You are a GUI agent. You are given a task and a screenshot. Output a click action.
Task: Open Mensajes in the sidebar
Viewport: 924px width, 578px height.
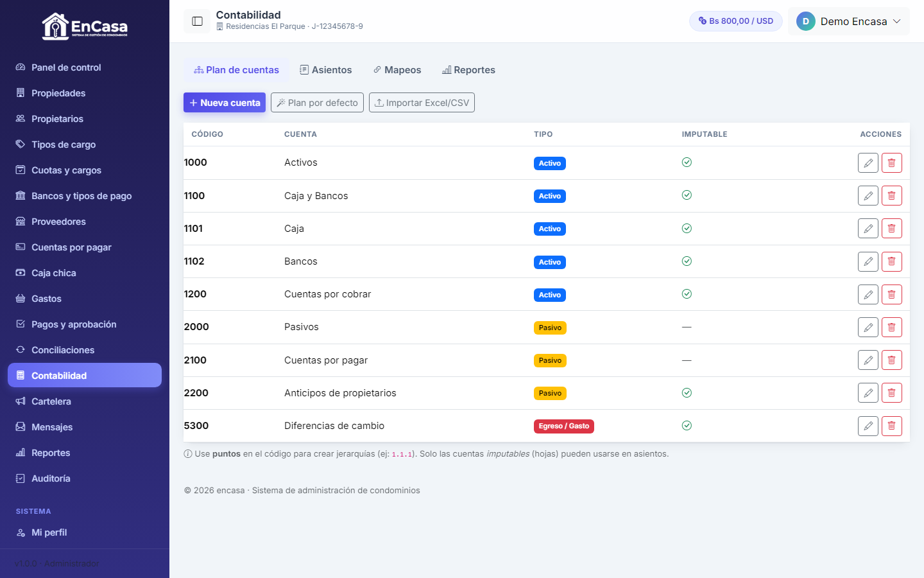pos(85,427)
